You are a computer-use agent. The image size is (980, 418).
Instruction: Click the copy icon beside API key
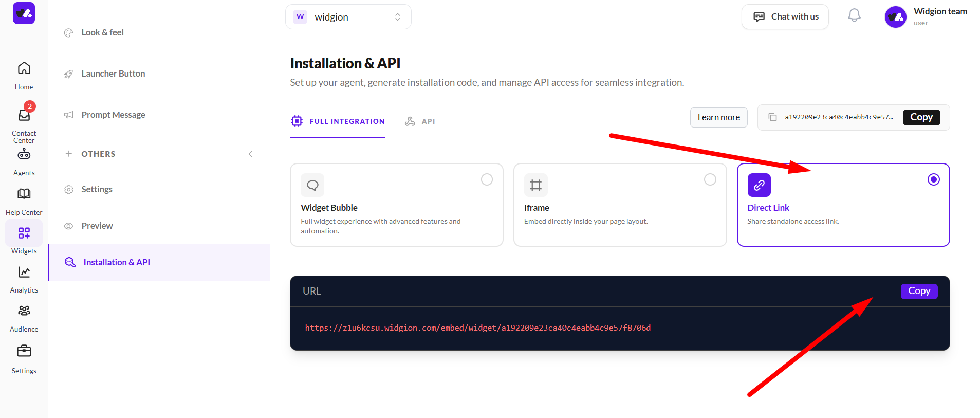[x=772, y=117]
